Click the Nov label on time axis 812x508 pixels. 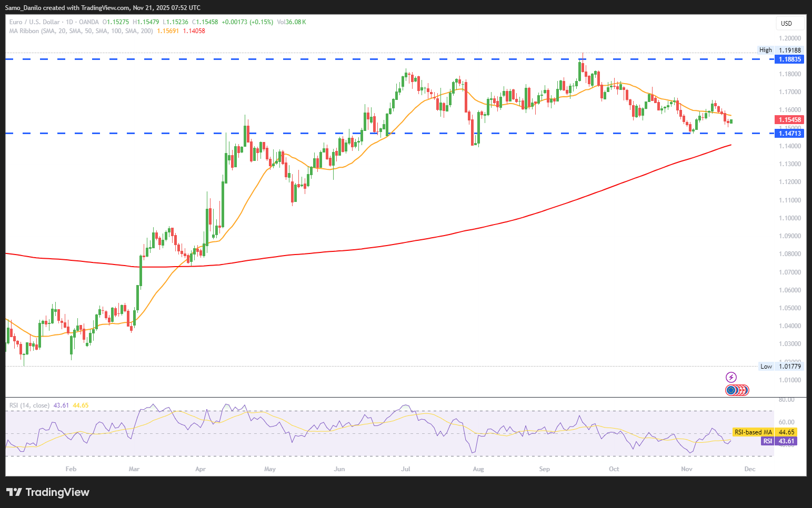[x=686, y=469]
